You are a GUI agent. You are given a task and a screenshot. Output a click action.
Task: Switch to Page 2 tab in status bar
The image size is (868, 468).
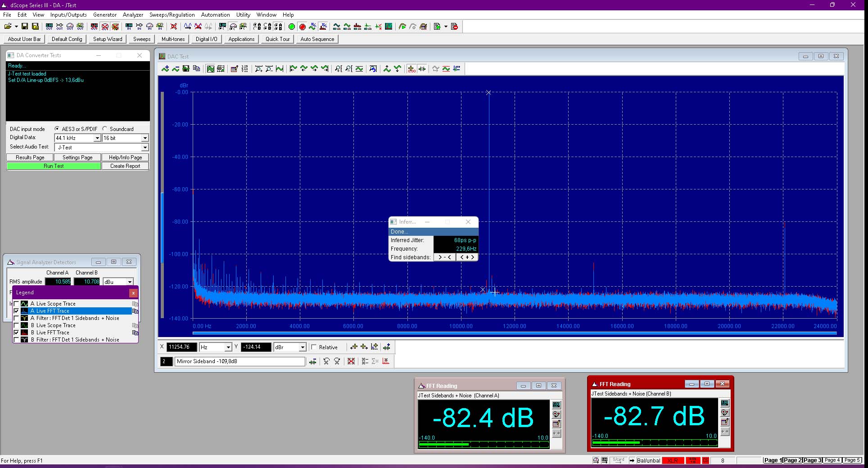pos(792,460)
